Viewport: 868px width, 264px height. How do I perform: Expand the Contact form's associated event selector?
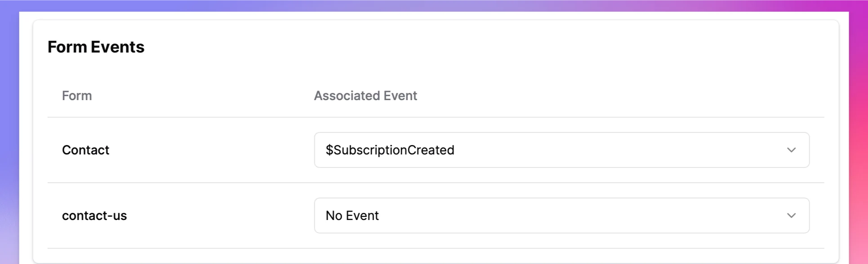coord(561,150)
